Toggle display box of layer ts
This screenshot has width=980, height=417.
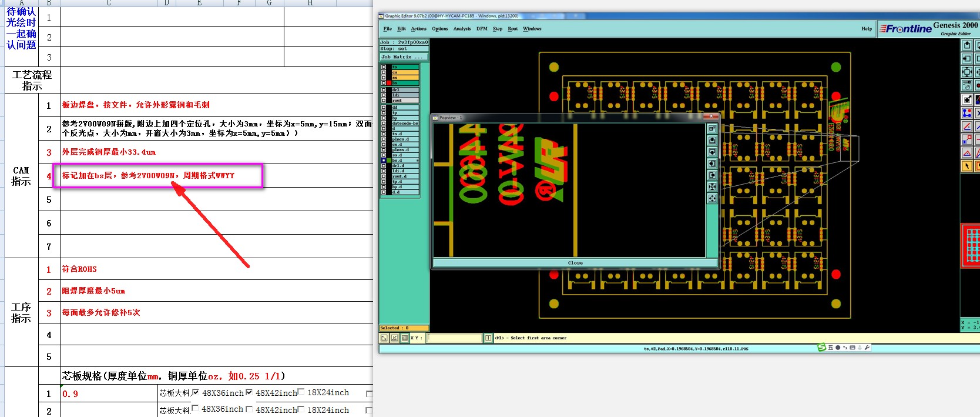point(384,67)
